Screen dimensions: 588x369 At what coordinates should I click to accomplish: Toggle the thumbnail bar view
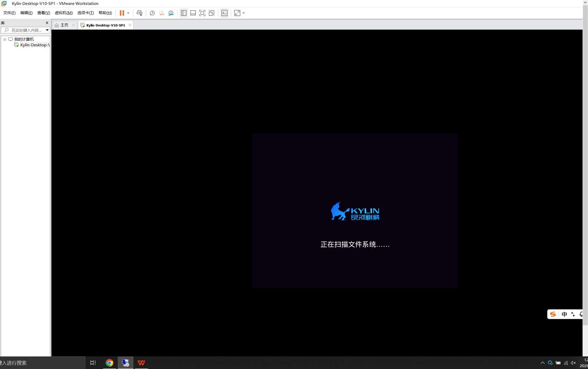point(193,13)
